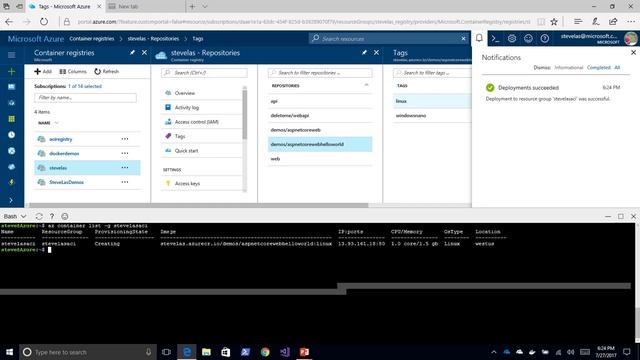The image size is (640, 360).
Task: Collapse the REPOSITORIES list header arrow
Action: pos(366,85)
